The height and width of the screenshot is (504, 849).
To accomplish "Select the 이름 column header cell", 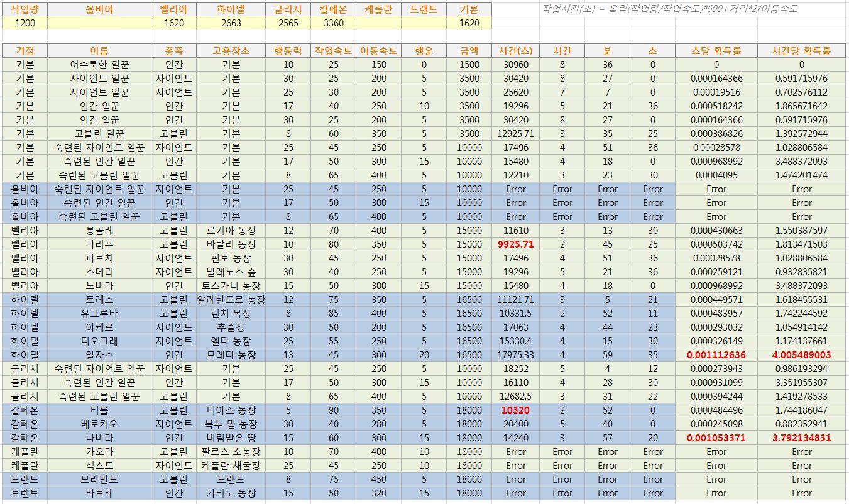I will (x=99, y=51).
